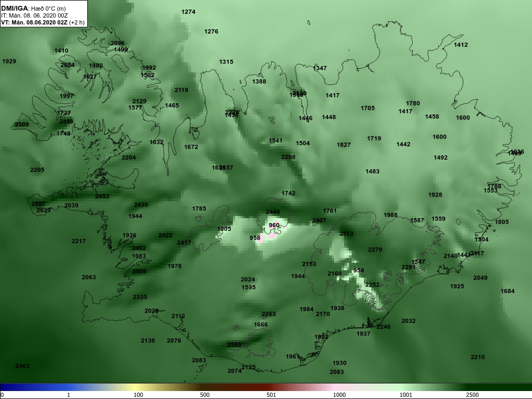
Task: Click the map value '2335'
Action: [140, 297]
